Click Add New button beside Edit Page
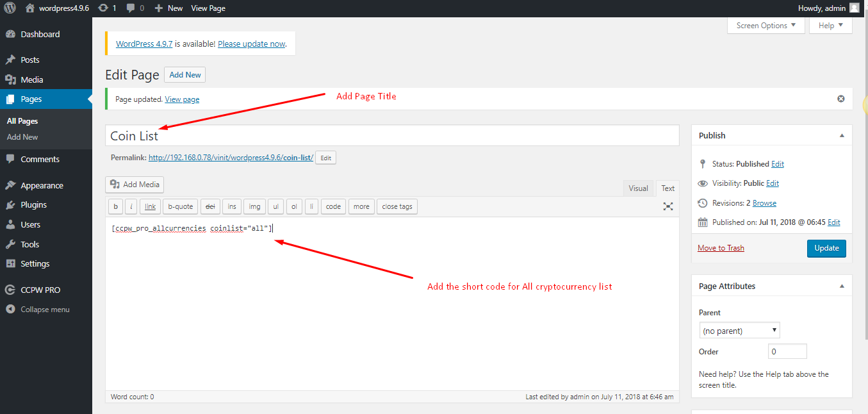 [x=185, y=75]
